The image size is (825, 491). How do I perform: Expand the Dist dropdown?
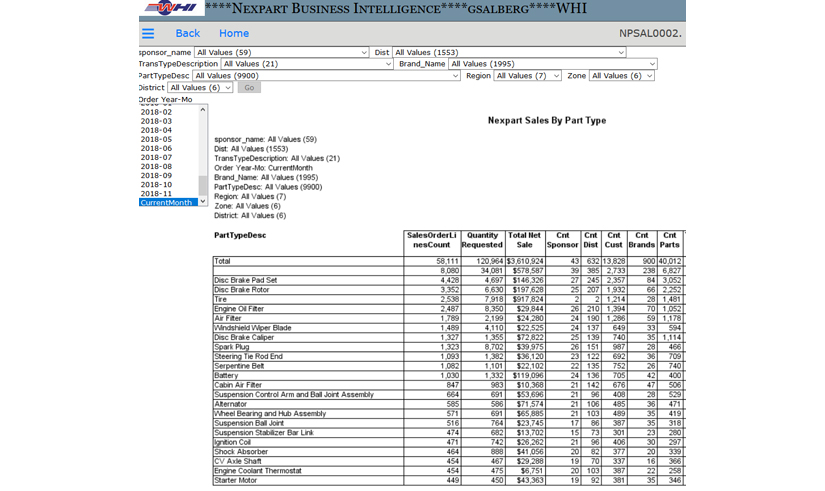(x=509, y=53)
